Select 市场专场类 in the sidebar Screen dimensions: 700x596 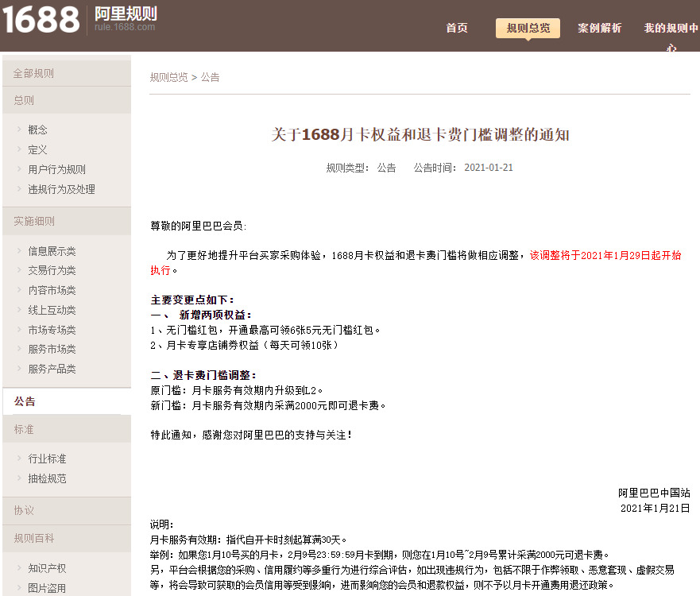(x=52, y=330)
